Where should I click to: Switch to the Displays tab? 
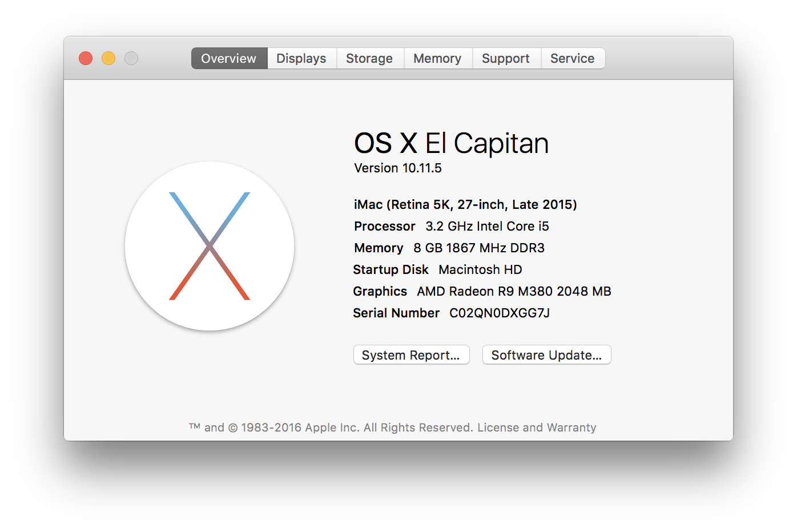coord(301,58)
